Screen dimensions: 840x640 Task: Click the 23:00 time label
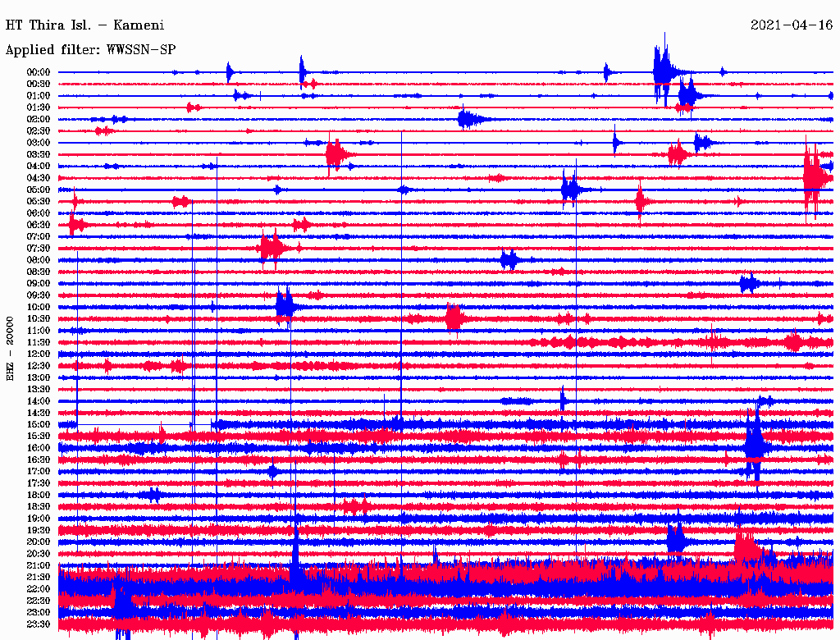(x=39, y=613)
